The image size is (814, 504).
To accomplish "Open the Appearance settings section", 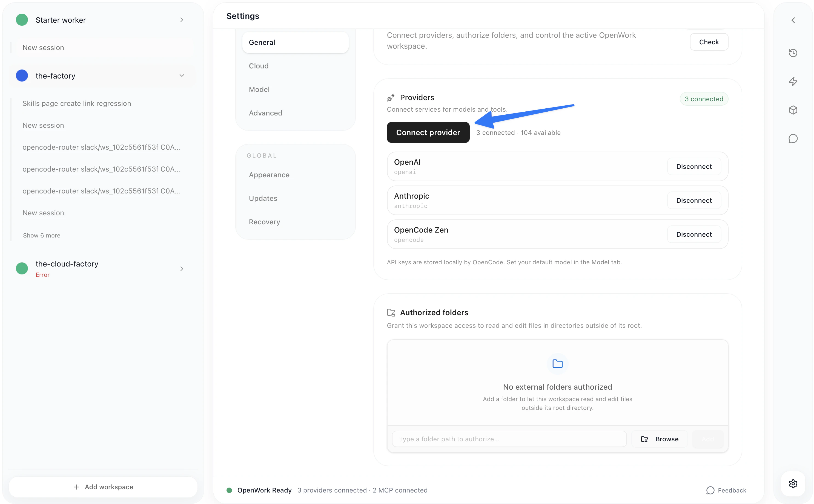I will pyautogui.click(x=269, y=174).
